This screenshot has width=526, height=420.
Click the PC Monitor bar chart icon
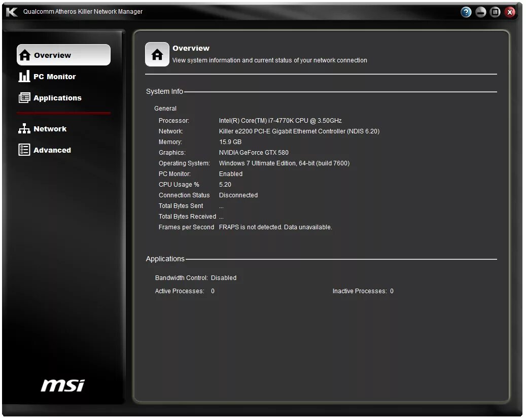[24, 77]
